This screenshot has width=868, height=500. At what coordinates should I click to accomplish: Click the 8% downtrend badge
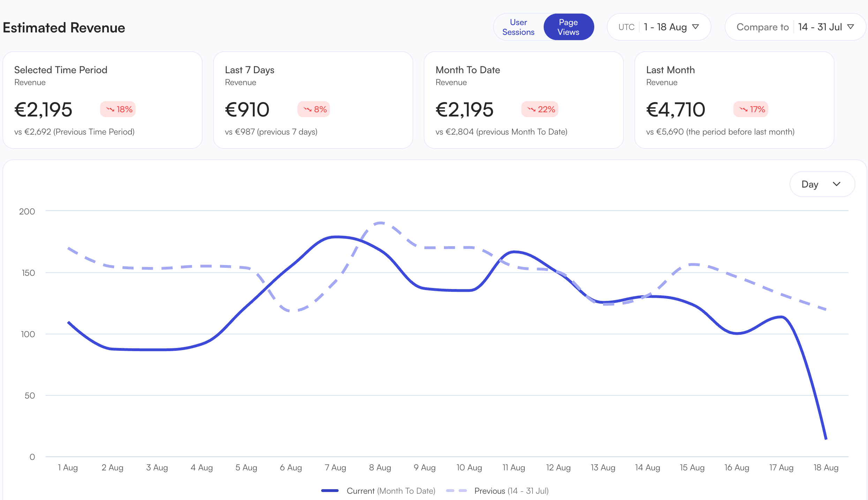point(314,109)
